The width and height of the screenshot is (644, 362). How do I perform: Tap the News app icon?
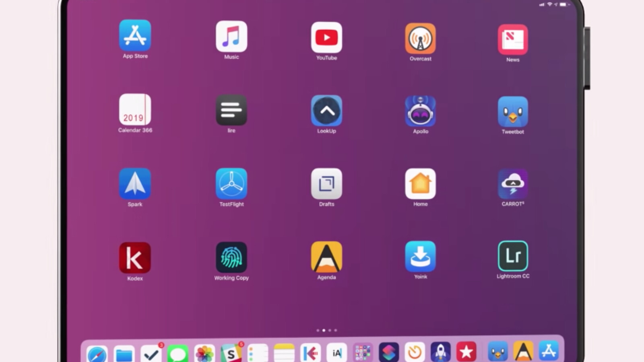[x=512, y=40]
